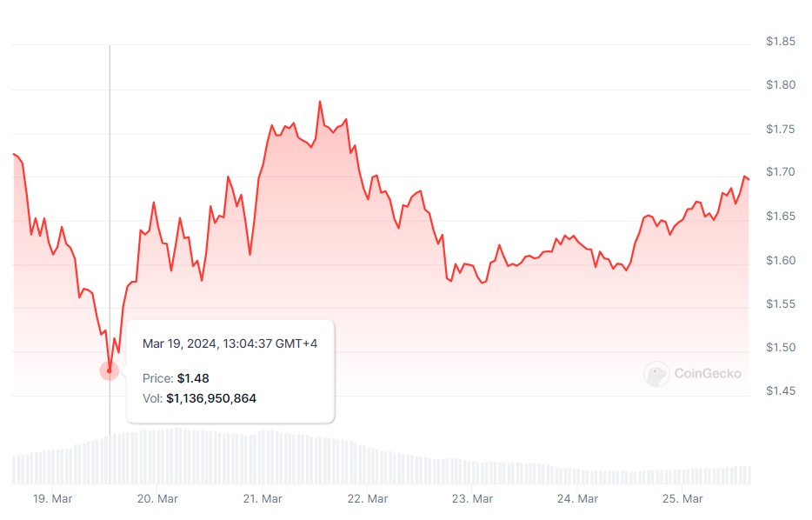Click the 21. Mar date label
Image resolution: width=812 pixels, height=520 pixels.
tap(262, 499)
